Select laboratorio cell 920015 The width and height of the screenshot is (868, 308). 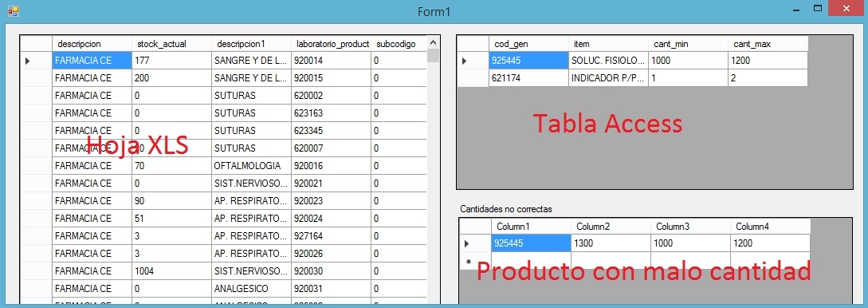coord(331,79)
